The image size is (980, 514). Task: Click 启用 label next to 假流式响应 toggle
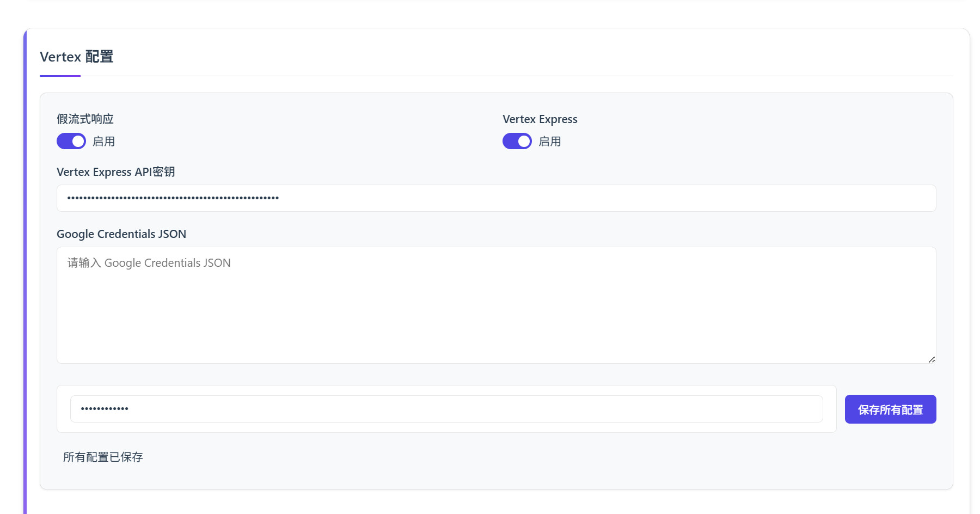103,142
